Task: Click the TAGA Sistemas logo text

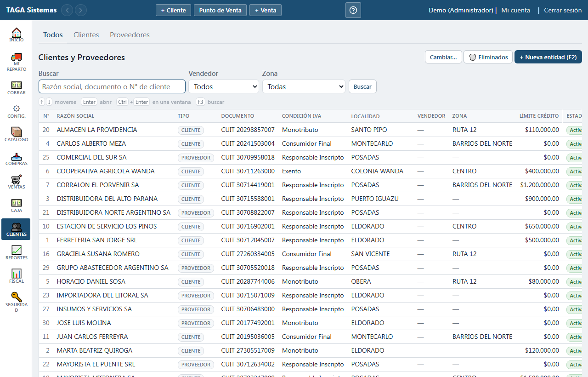Action: 31,10
